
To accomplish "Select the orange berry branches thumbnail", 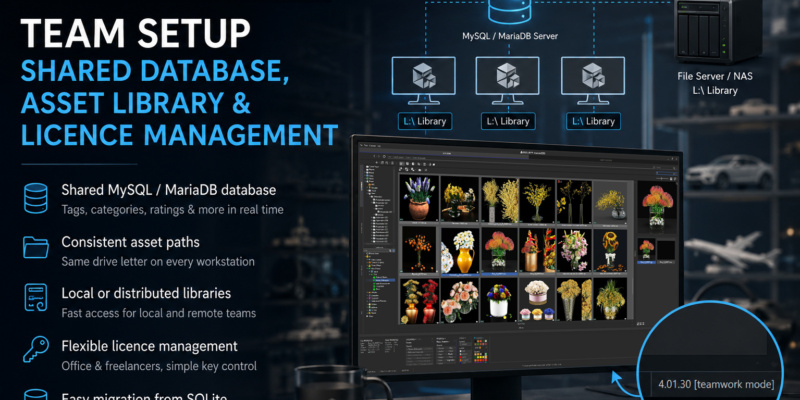I will pyautogui.click(x=419, y=249).
